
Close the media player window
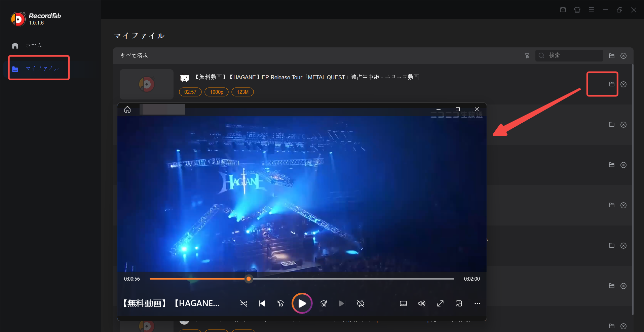[x=477, y=109]
